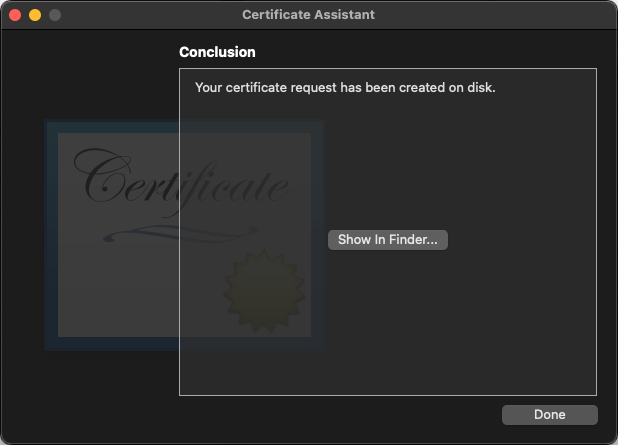Click the grayed-out zoom window button

[55, 15]
